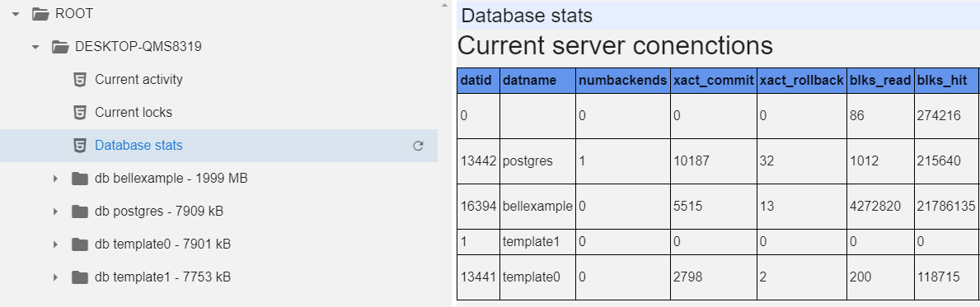Click the ROOT open folder icon
Viewport: 980px width, 307px height.
click(40, 13)
